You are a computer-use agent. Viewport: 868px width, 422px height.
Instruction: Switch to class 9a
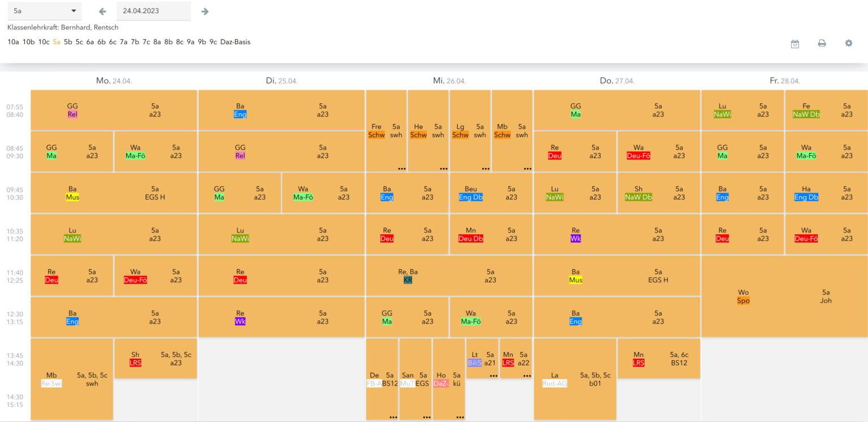[x=191, y=42]
